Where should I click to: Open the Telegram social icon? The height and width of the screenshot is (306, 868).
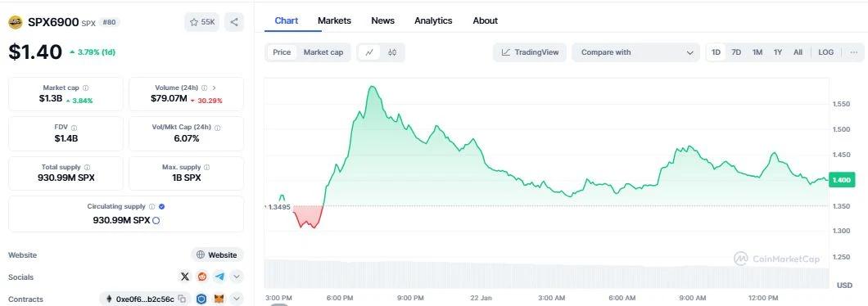pos(219,277)
